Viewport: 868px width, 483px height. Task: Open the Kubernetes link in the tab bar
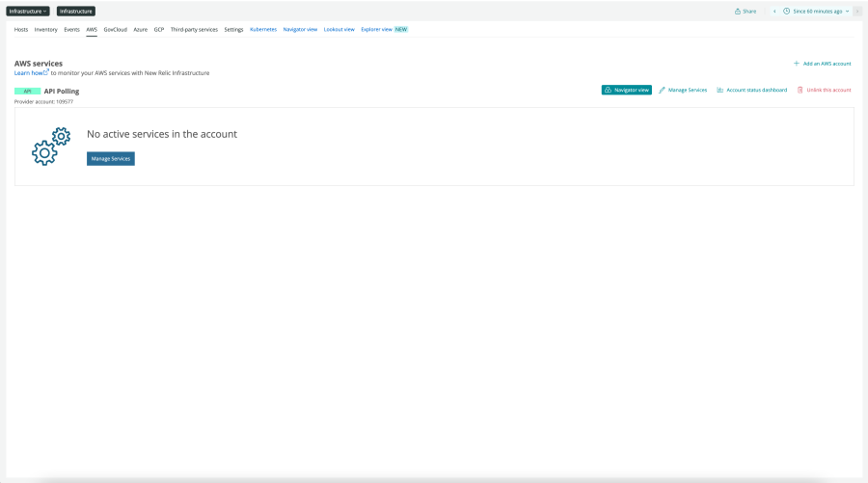coord(263,29)
